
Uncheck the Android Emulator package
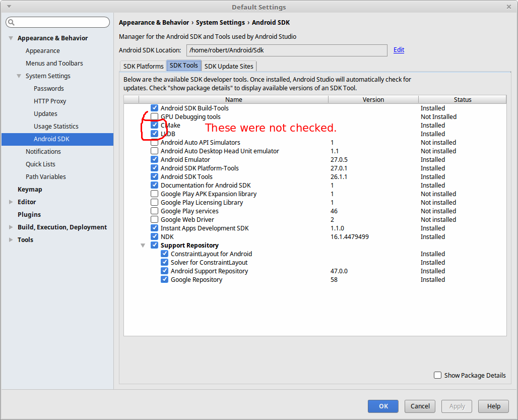coord(154,159)
